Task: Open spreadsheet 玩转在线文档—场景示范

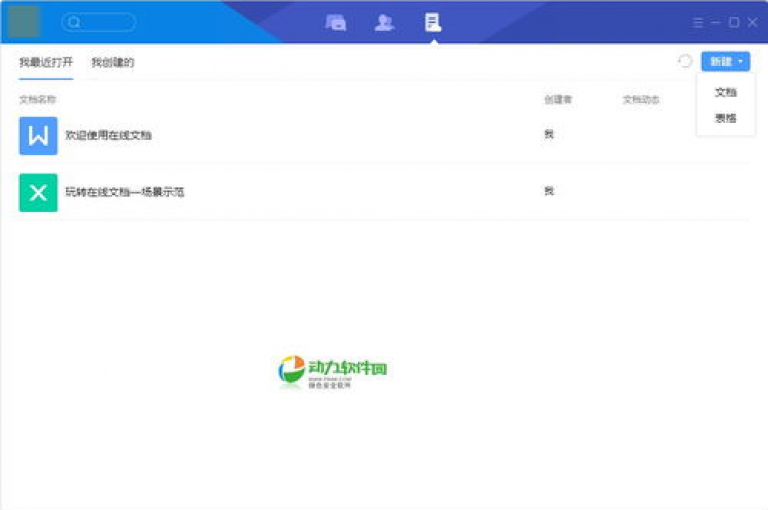Action: pos(124,192)
